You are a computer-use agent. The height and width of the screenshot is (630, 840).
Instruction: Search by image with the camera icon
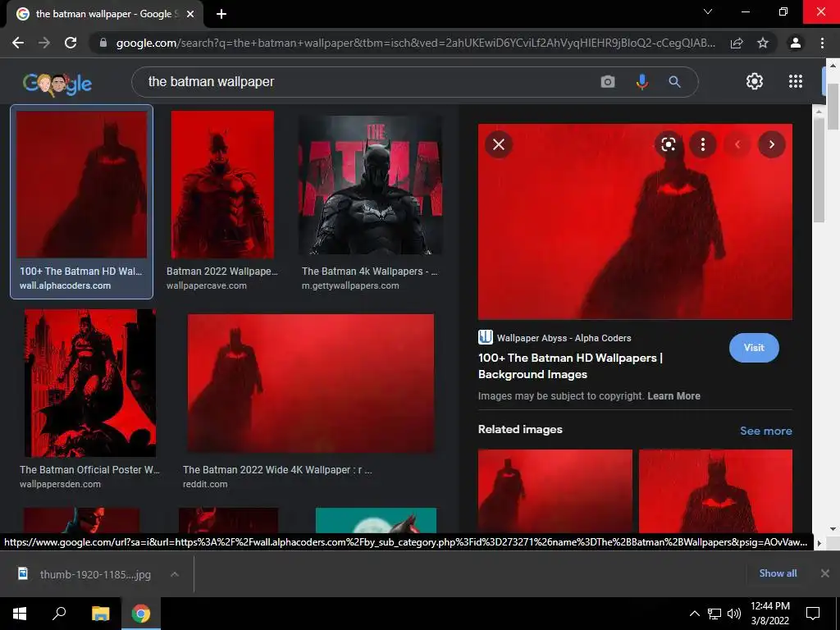pyautogui.click(x=608, y=82)
